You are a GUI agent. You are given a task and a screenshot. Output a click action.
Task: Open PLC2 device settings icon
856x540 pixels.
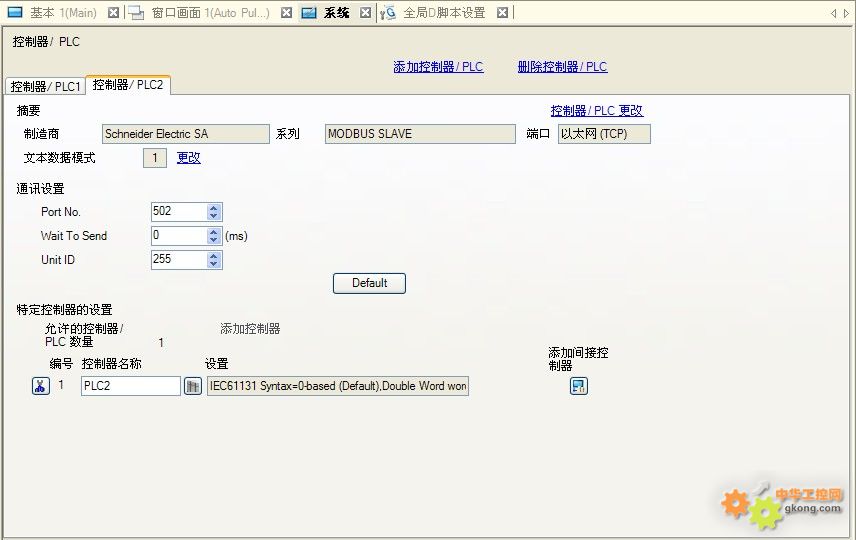pyautogui.click(x=193, y=386)
